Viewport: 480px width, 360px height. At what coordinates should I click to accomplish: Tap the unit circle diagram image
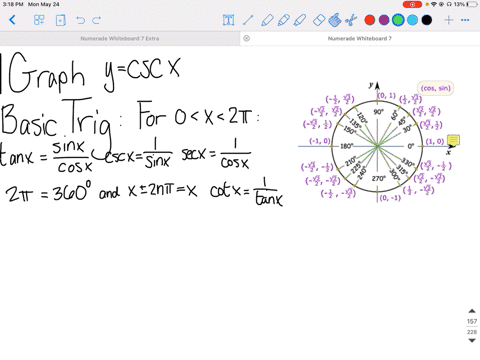377,143
